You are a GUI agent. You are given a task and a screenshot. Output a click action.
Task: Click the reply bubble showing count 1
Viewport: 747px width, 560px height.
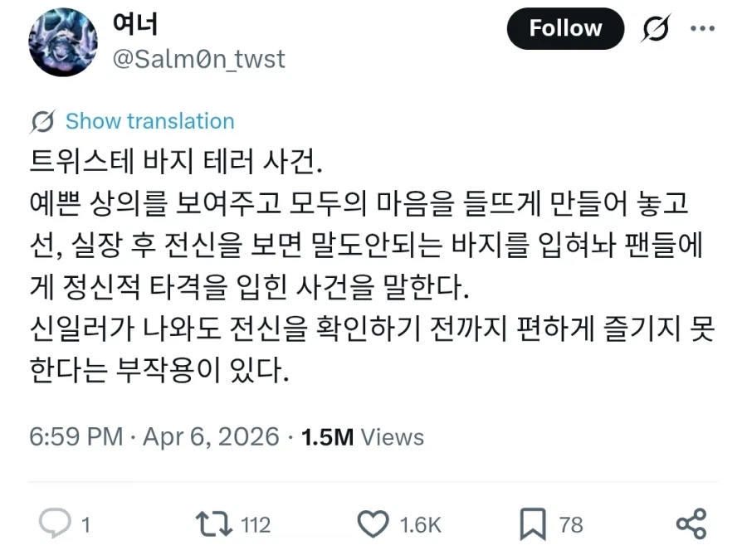point(53,524)
